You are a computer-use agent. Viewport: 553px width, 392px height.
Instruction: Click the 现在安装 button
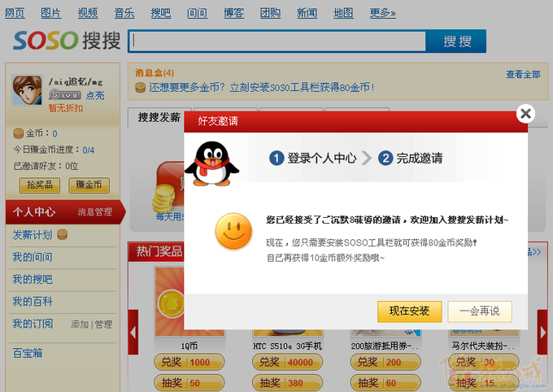(x=409, y=311)
